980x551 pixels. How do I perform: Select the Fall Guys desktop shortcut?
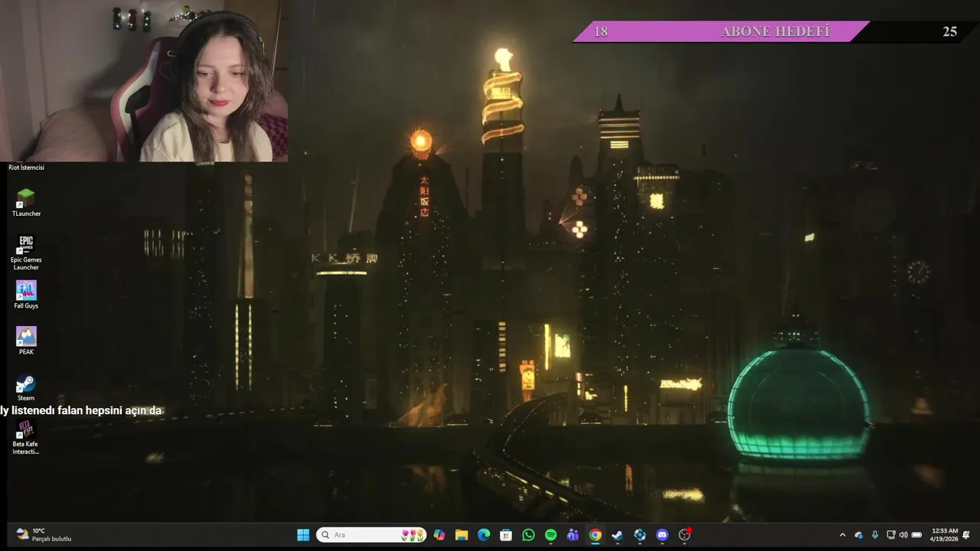coord(26,295)
